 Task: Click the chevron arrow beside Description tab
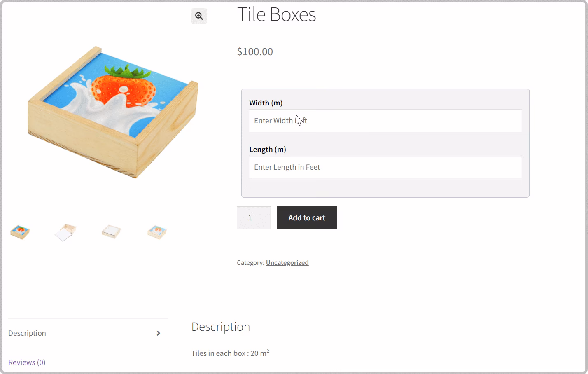158,333
